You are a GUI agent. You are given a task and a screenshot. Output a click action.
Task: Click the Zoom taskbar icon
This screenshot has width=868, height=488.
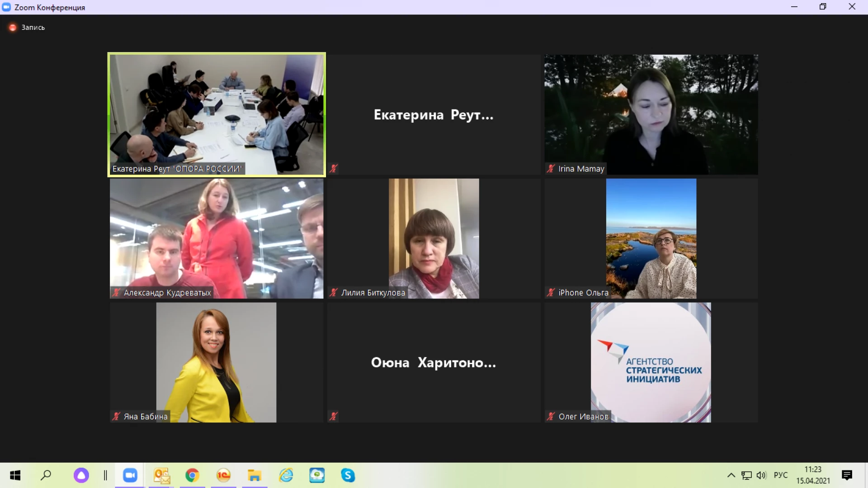(130, 475)
